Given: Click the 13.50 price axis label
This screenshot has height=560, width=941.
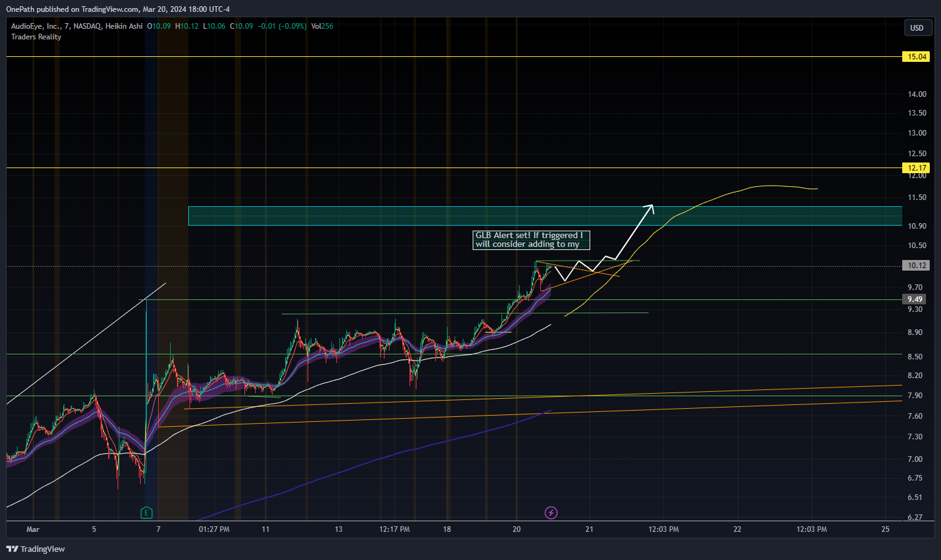Looking at the screenshot, I should pyautogui.click(x=917, y=113).
